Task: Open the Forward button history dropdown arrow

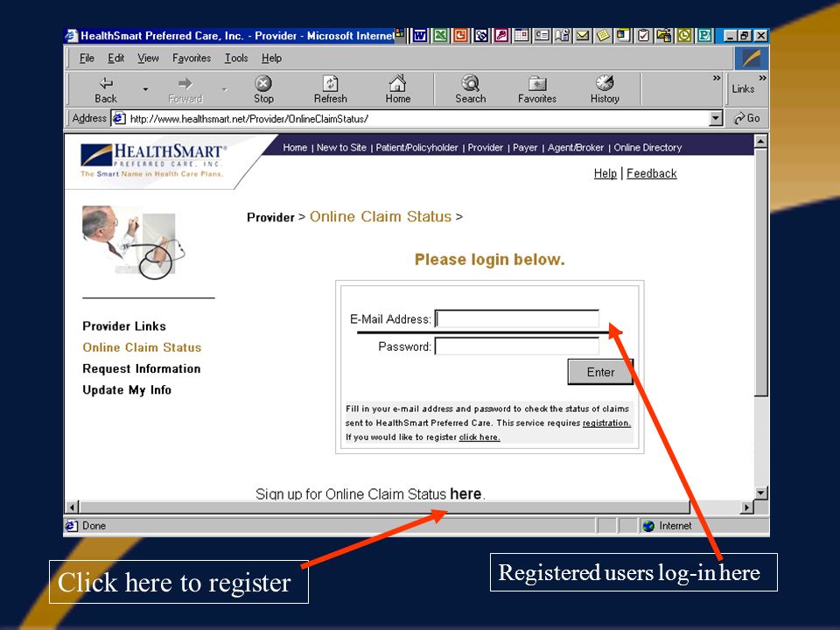Action: click(x=225, y=89)
